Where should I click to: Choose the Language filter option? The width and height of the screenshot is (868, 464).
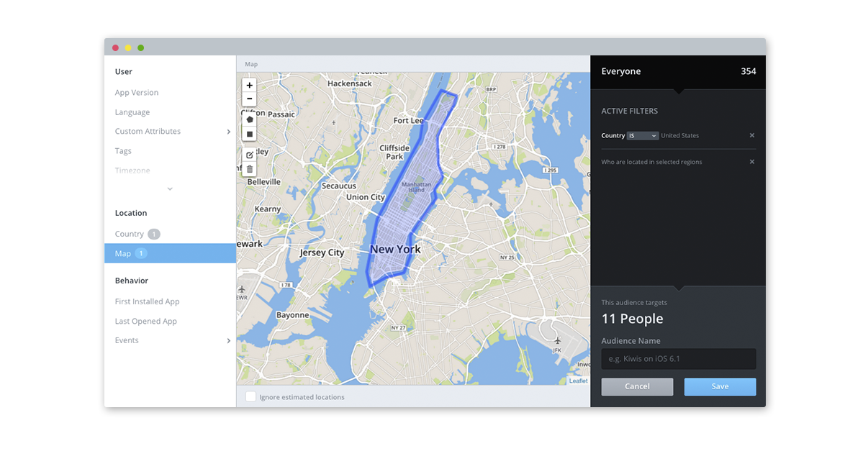pos(132,112)
